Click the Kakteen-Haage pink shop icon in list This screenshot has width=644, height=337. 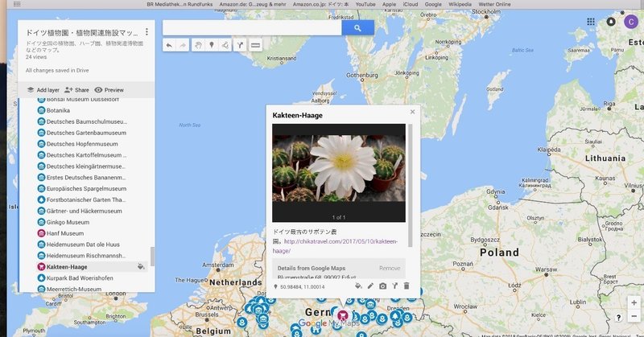pos(41,267)
